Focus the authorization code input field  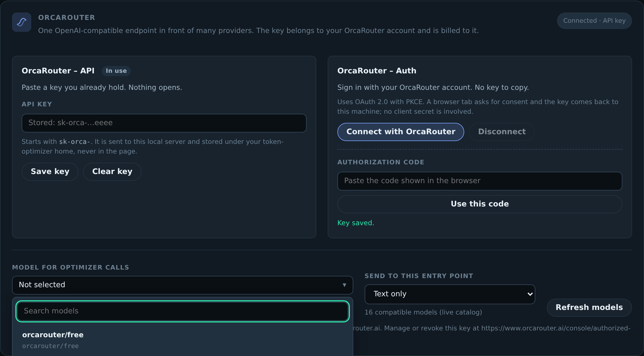pyautogui.click(x=480, y=181)
